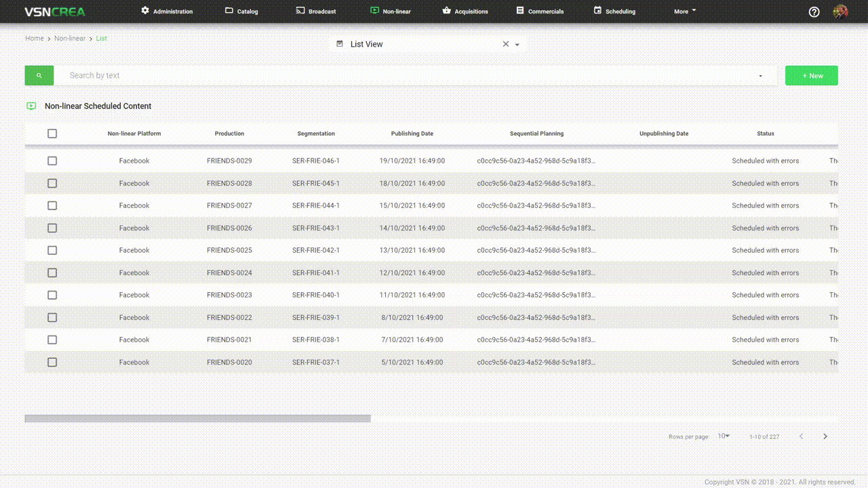
Task: Click the List View calendar icon
Action: (x=340, y=43)
